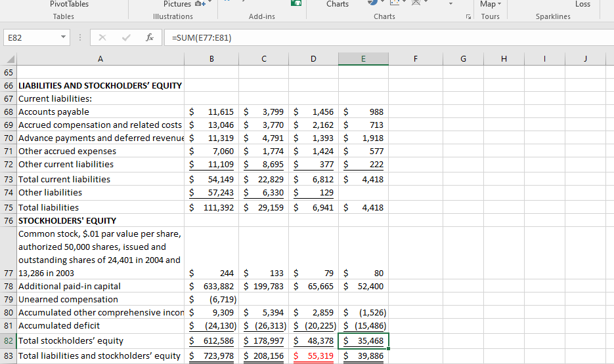Select row 77 header
The width and height of the screenshot is (614, 364).
(9, 253)
